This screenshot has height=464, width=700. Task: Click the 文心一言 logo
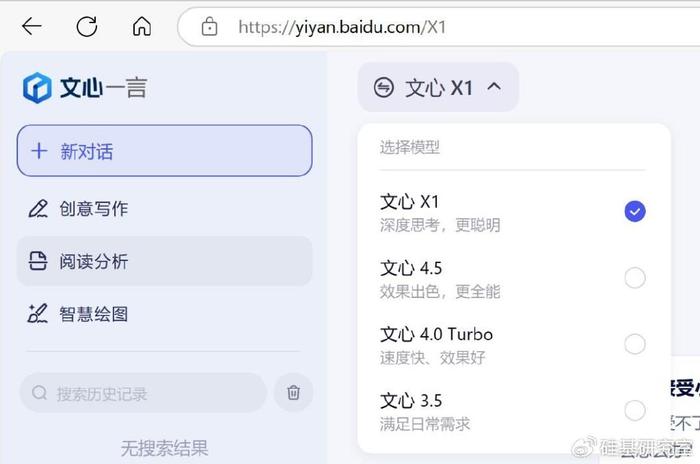click(85, 88)
